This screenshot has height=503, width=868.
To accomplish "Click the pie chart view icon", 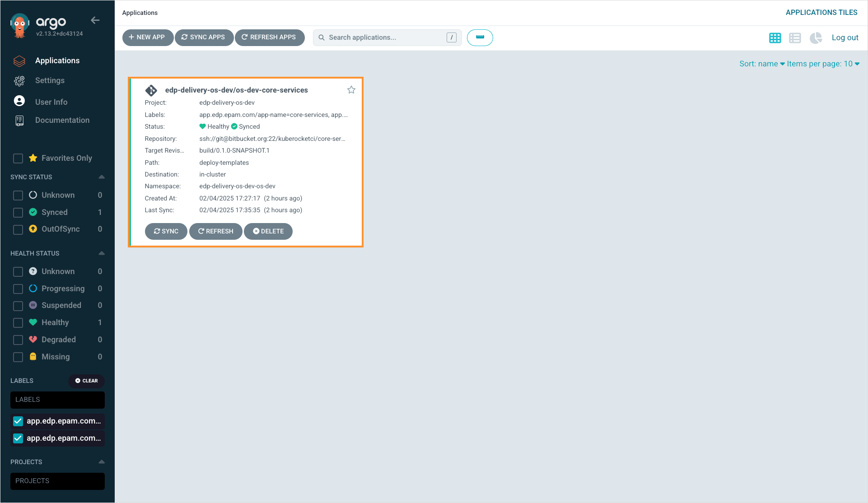I will [815, 38].
